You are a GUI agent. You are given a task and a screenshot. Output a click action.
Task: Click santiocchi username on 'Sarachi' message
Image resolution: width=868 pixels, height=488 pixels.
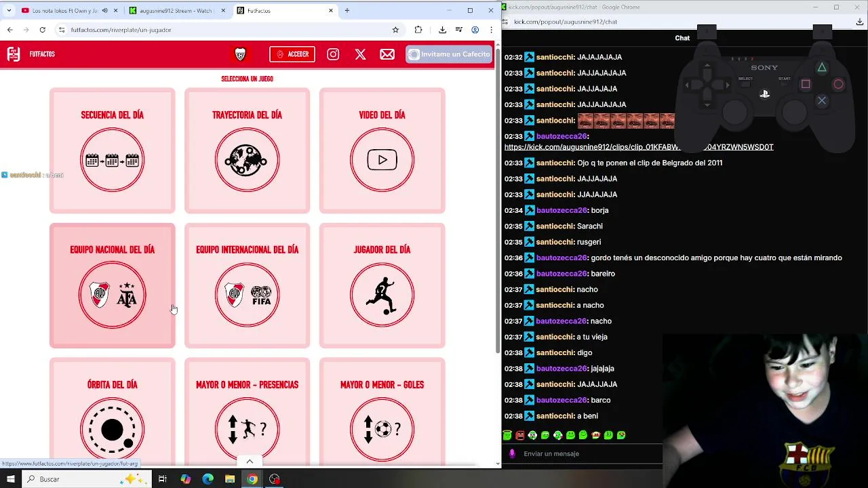coord(555,226)
